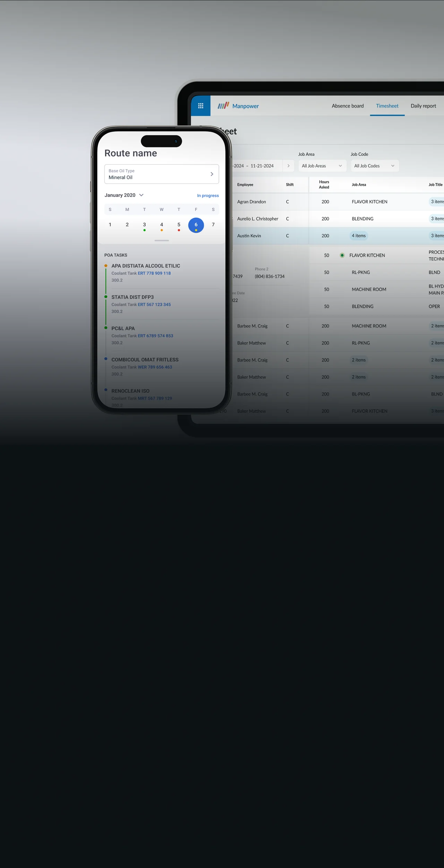
Task: Open the All Job Codes dropdown
Action: tap(374, 166)
